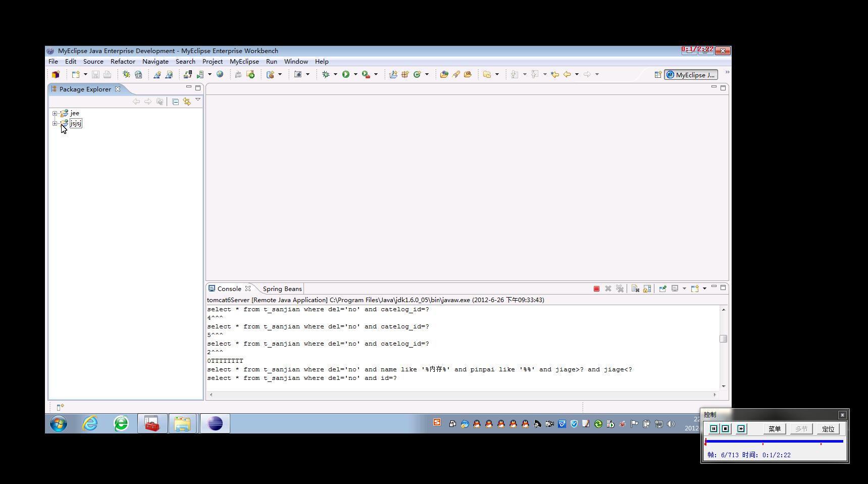
Task: Click the next-frame button in the 控制 panel
Action: (741, 429)
